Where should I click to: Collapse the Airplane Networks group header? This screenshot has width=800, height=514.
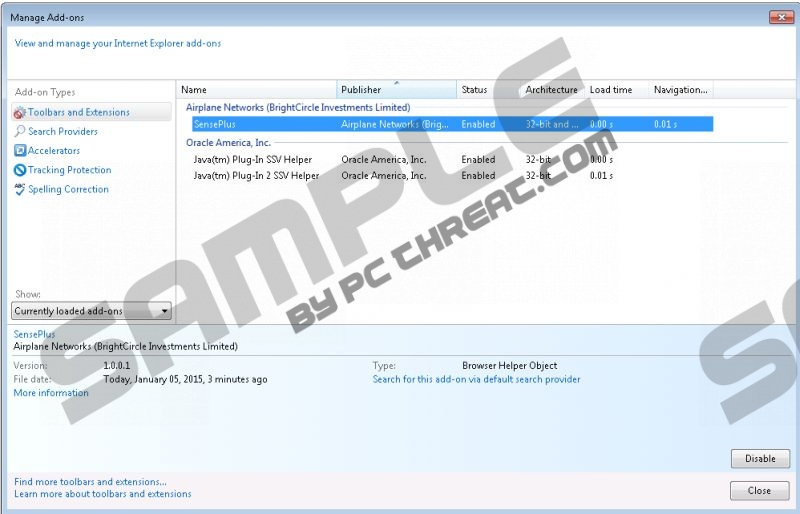pos(298,107)
